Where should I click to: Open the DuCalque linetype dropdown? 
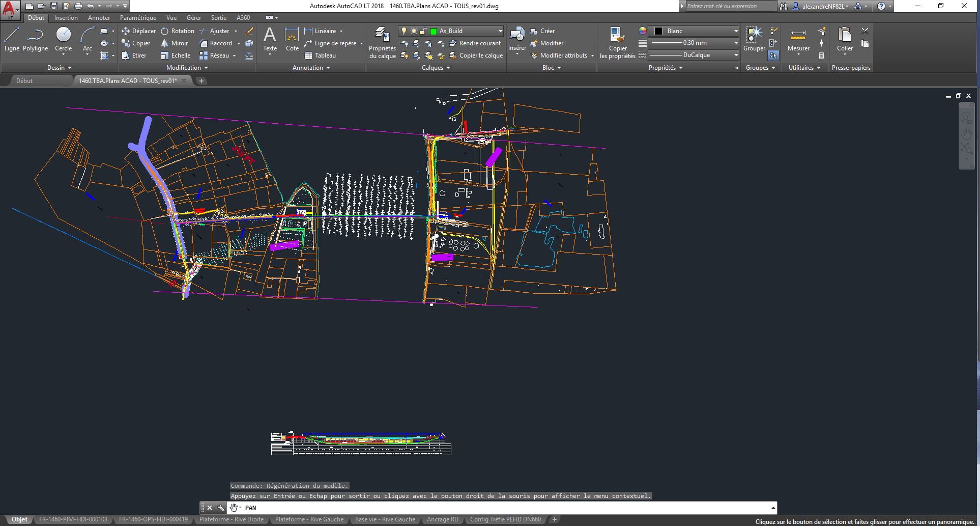pos(736,55)
